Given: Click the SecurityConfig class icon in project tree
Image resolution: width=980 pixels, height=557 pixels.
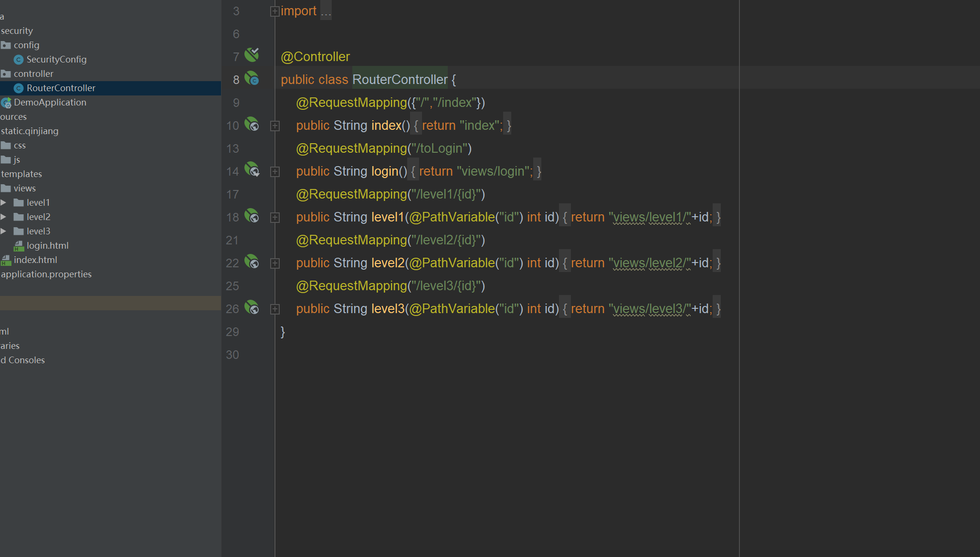Looking at the screenshot, I should [19, 60].
